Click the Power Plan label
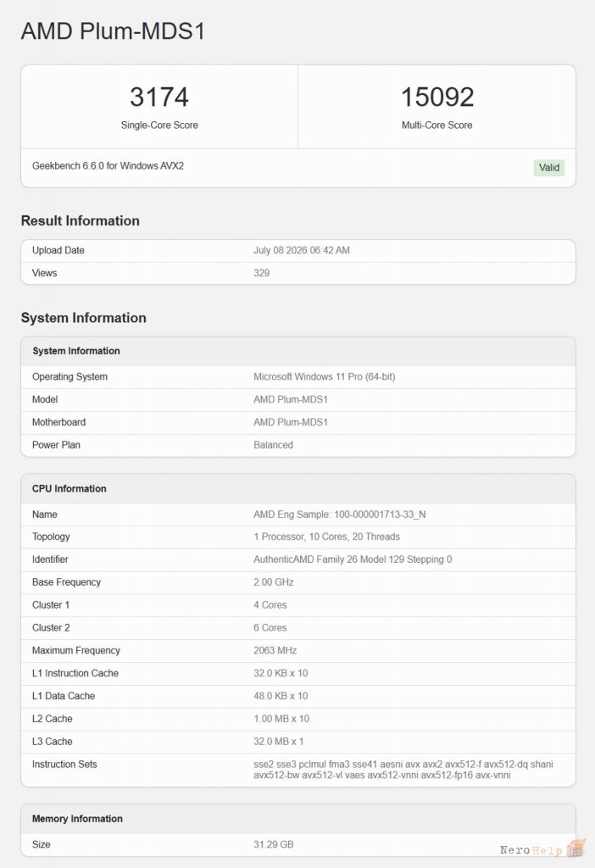 [x=56, y=444]
